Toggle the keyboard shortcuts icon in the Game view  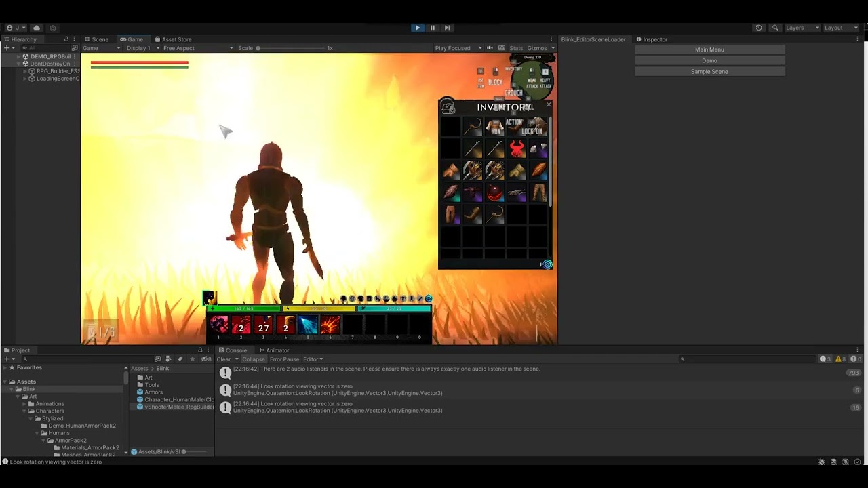coord(502,48)
